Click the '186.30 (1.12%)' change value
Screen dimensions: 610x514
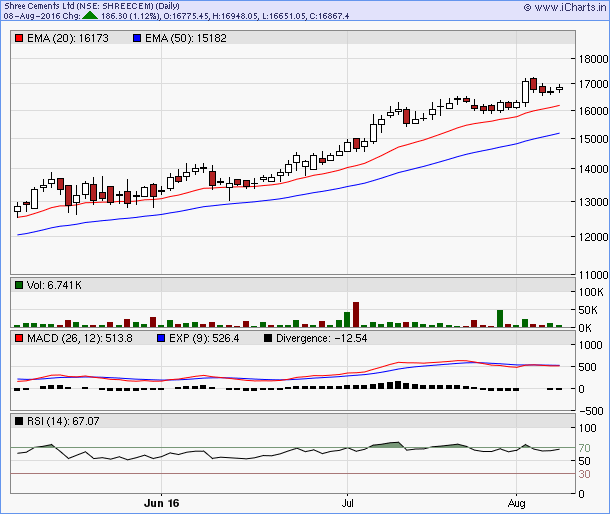(130, 16)
